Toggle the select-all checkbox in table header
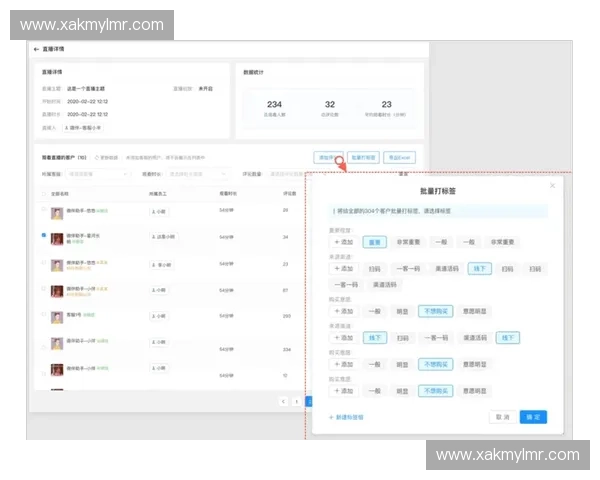The width and height of the screenshot is (600, 480). pyautogui.click(x=44, y=194)
